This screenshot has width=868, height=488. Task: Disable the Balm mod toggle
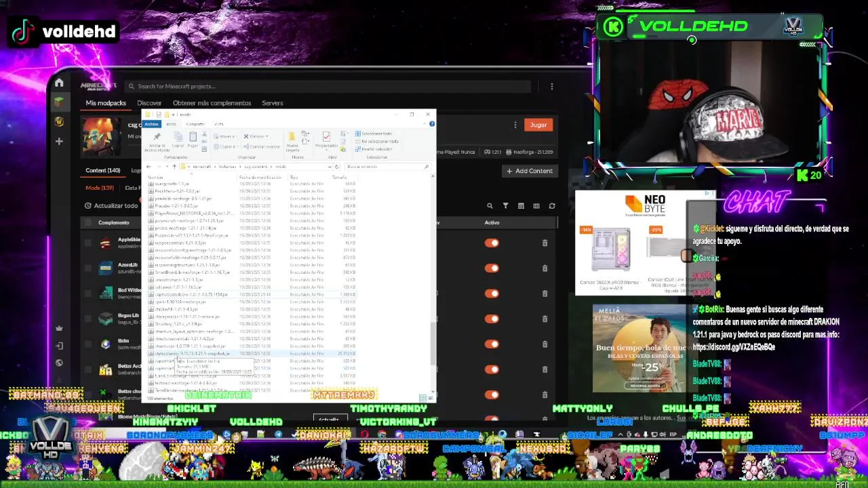tap(492, 344)
